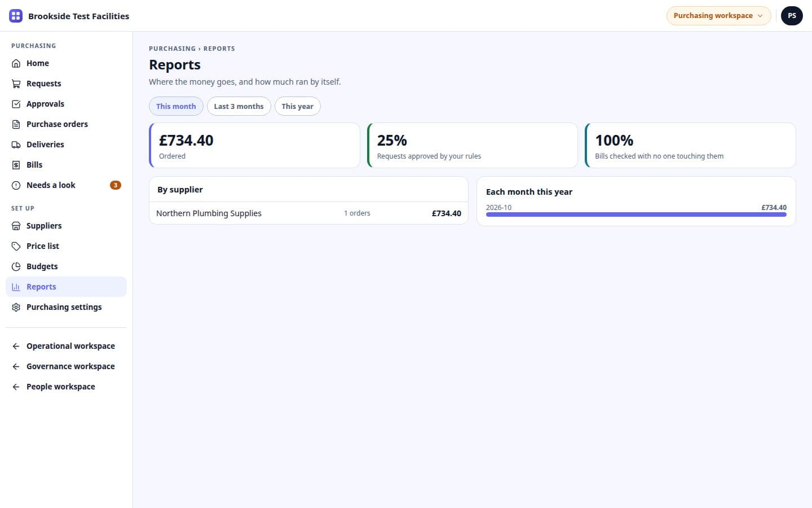Open the Purchasing workspace dropdown
812x508 pixels.
click(x=718, y=16)
